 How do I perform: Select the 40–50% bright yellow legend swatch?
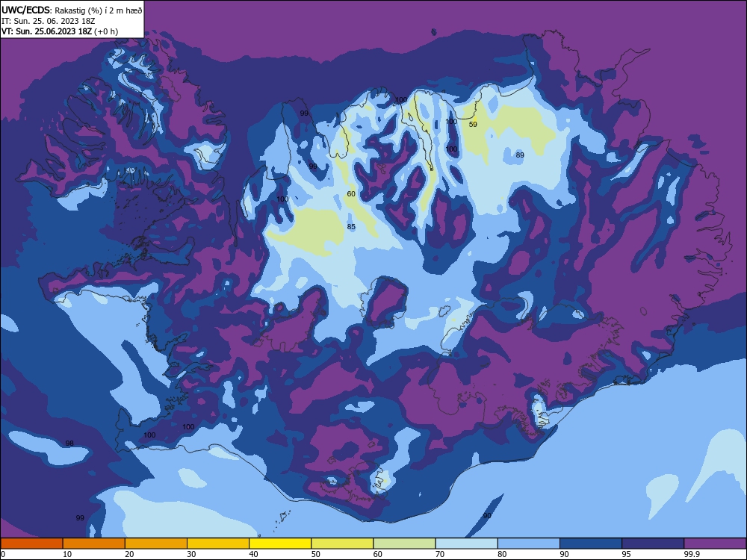coord(280,544)
